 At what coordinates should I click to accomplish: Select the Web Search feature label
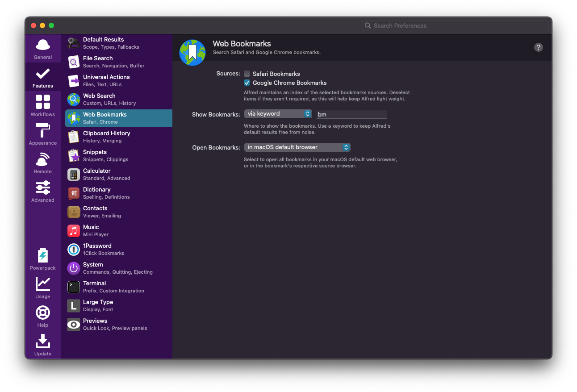pos(99,96)
